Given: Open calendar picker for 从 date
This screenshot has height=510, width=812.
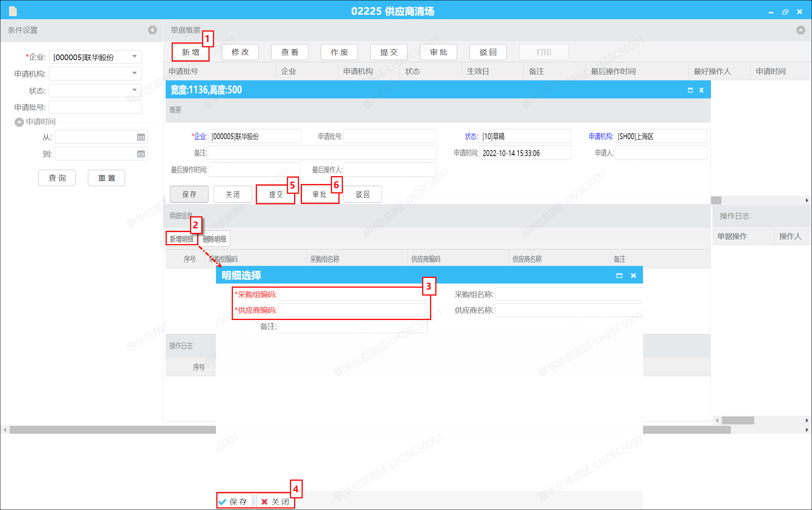Looking at the screenshot, I should [141, 137].
